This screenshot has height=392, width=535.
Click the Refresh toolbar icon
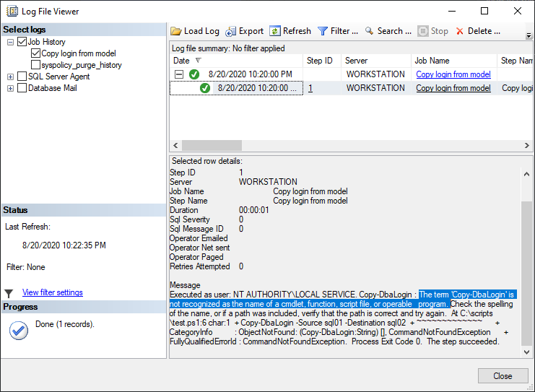(275, 31)
